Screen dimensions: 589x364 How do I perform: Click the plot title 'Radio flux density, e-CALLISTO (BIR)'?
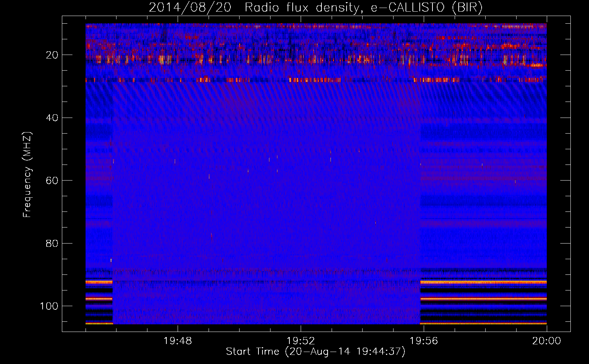click(x=363, y=8)
